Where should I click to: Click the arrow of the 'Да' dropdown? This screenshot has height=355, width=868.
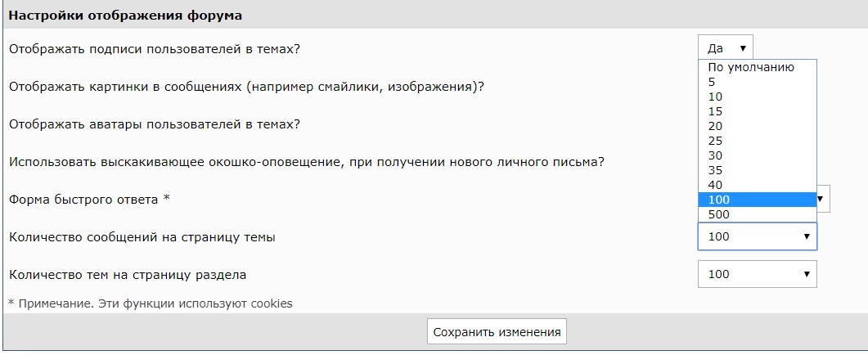[x=743, y=48]
